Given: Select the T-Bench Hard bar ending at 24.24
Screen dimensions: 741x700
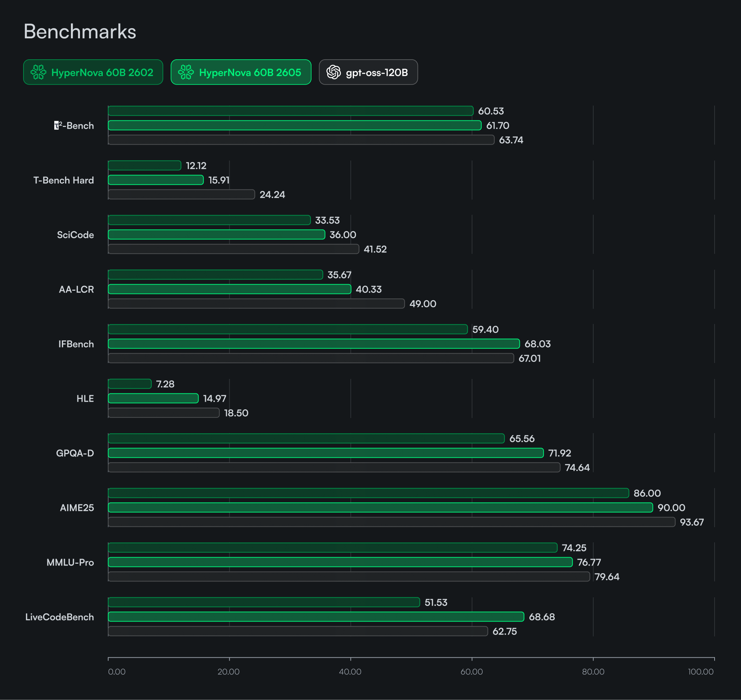Looking at the screenshot, I should (x=181, y=195).
